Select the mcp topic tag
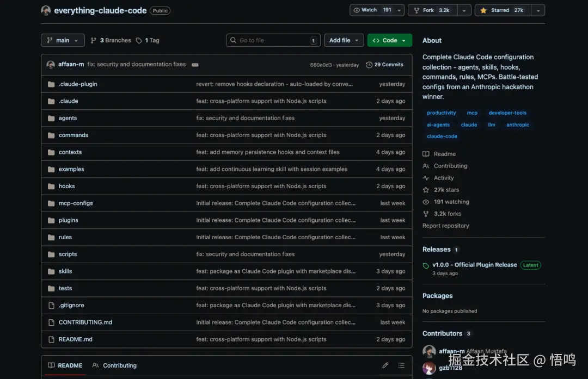 (x=472, y=113)
